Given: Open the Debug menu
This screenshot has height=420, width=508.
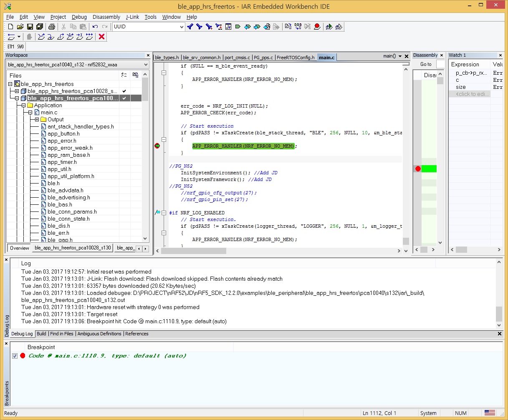Looking at the screenshot, I should click(79, 17).
